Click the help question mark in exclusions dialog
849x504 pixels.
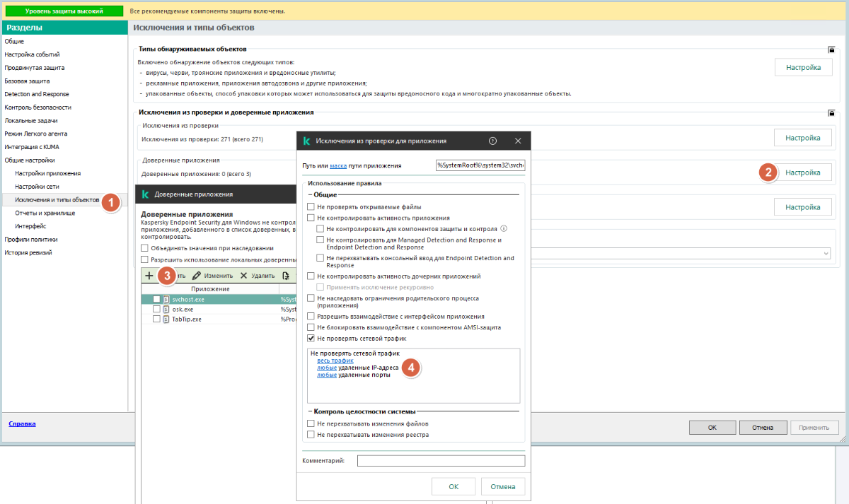tap(493, 141)
